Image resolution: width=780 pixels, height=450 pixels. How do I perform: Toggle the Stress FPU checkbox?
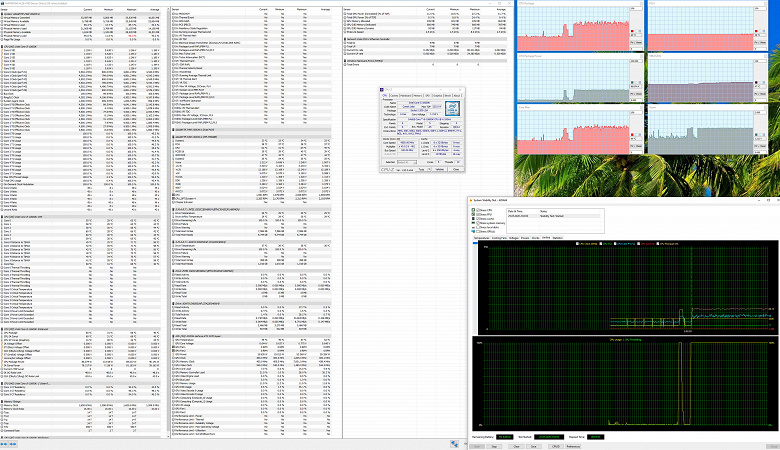pyautogui.click(x=478, y=214)
